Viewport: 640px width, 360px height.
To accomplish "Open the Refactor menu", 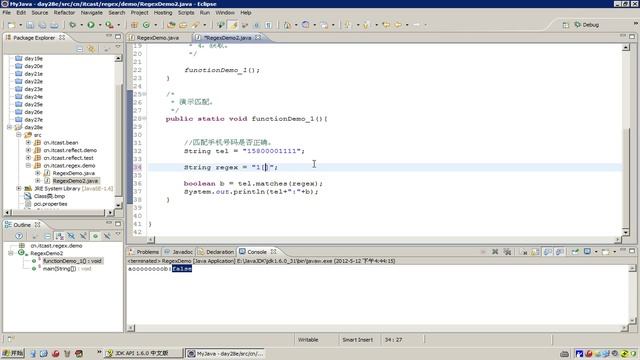I will pyautogui.click(x=64, y=13).
